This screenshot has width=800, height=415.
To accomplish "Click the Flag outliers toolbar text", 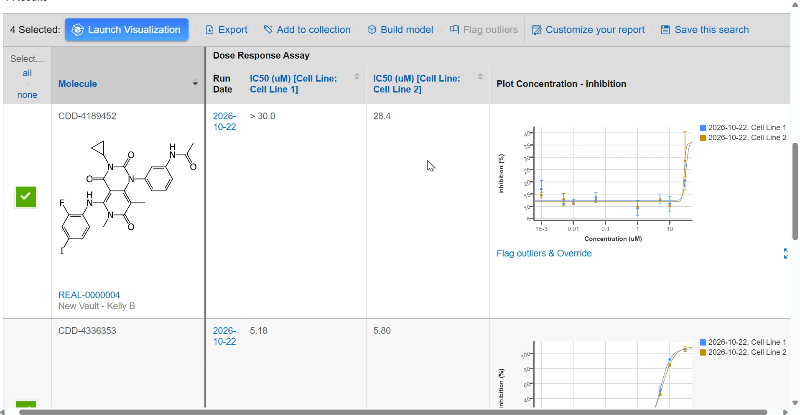I will click(490, 30).
